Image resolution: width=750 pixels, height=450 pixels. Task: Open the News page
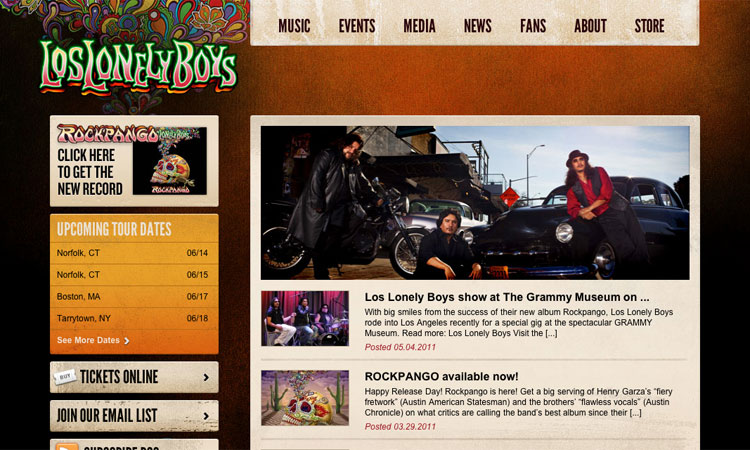[477, 26]
